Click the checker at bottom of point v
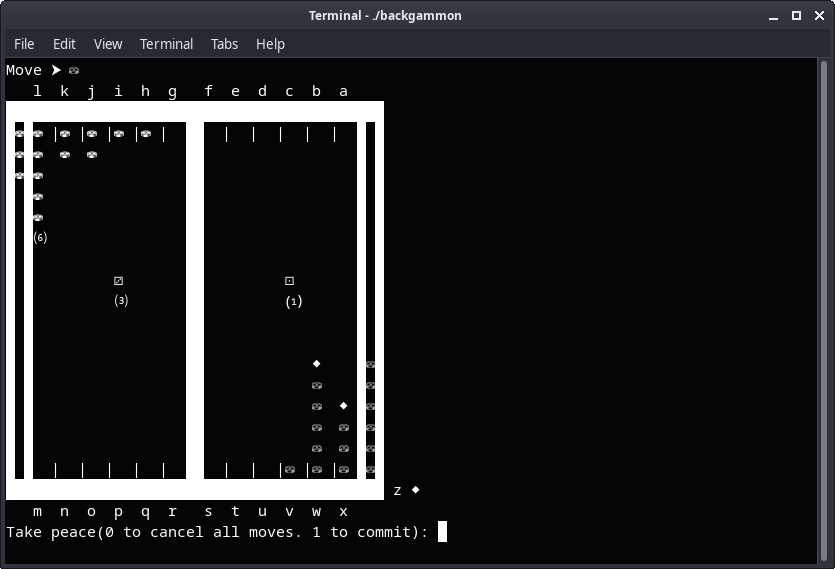Screen dimensions: 835x569 tap(290, 469)
